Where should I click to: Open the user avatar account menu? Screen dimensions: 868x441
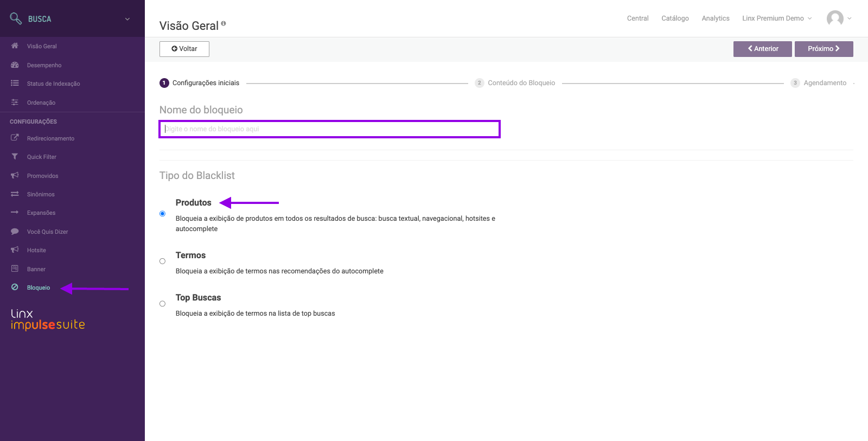839,18
